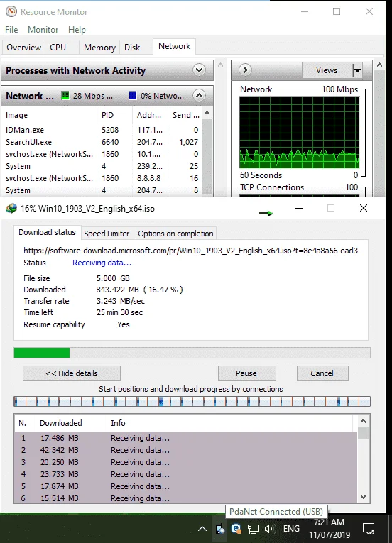Click the green download progress bar
The image size is (392, 543).
[x=42, y=353]
